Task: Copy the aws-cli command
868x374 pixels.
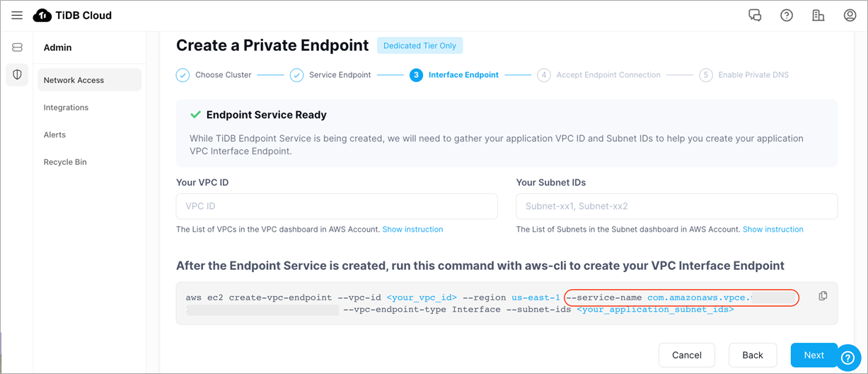Action: click(x=823, y=296)
